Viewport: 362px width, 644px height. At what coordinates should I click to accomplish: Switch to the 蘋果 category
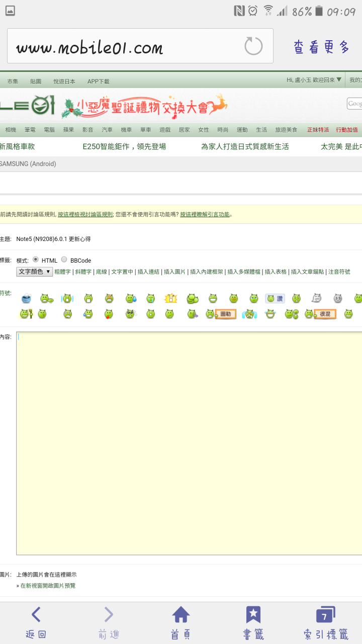point(68,130)
